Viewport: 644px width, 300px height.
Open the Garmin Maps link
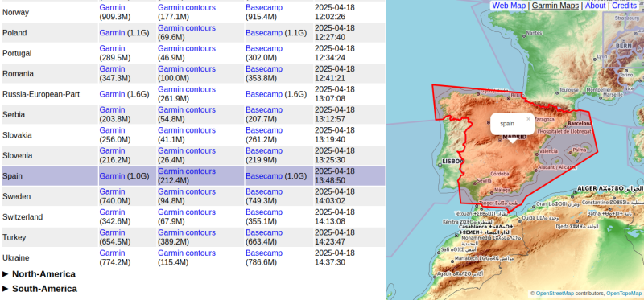(x=555, y=6)
